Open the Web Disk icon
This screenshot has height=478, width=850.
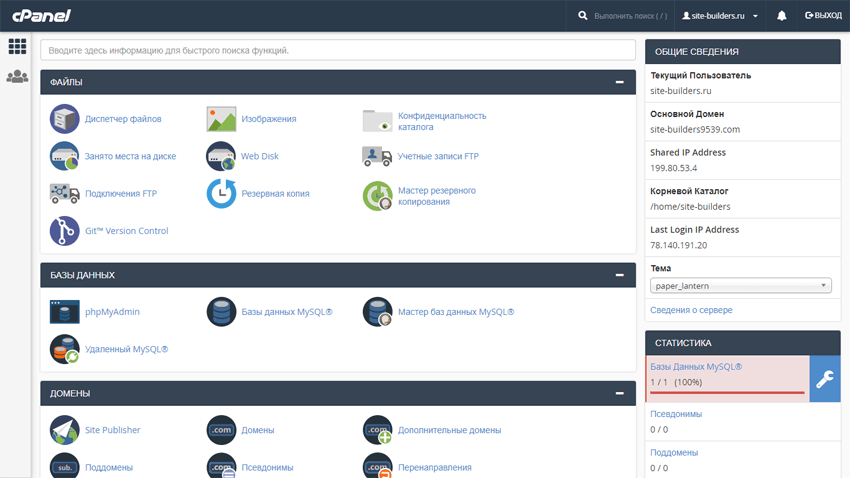pyautogui.click(x=221, y=156)
